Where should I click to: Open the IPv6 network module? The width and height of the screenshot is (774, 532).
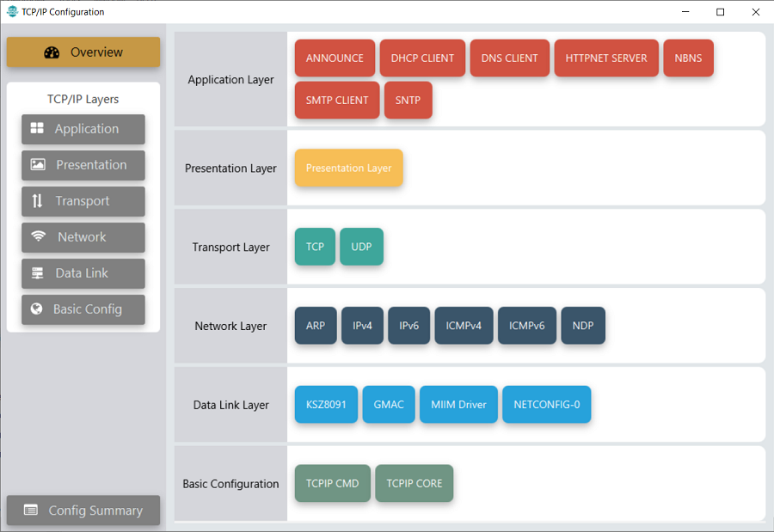click(x=408, y=326)
